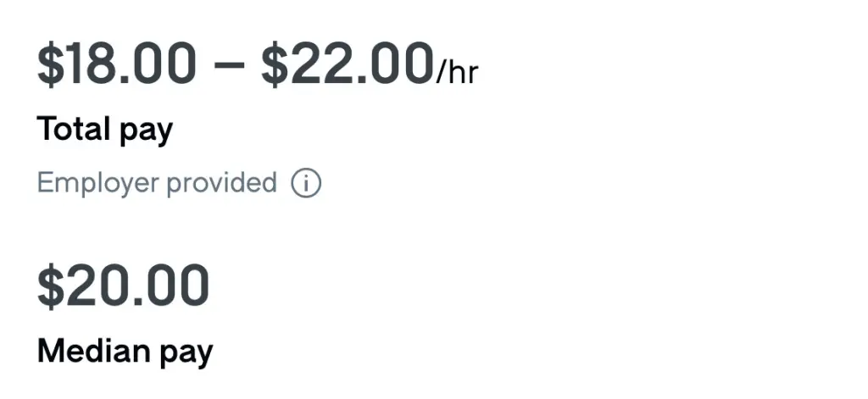Select the word provided

point(221,183)
